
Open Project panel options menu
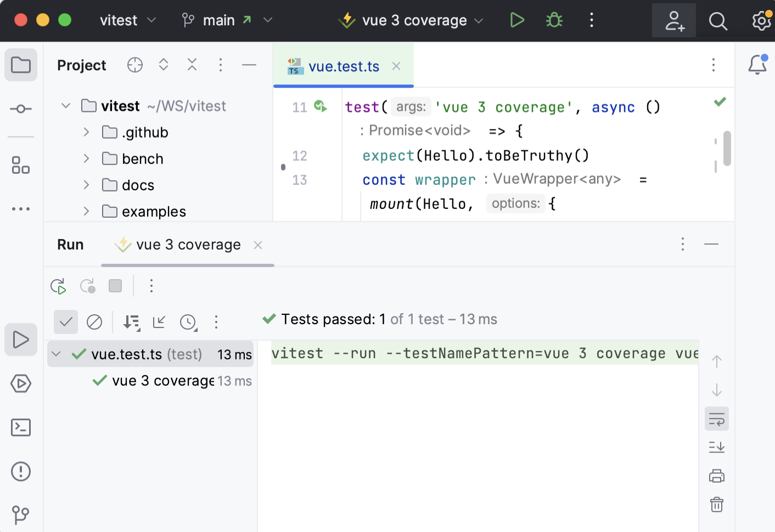click(x=221, y=65)
